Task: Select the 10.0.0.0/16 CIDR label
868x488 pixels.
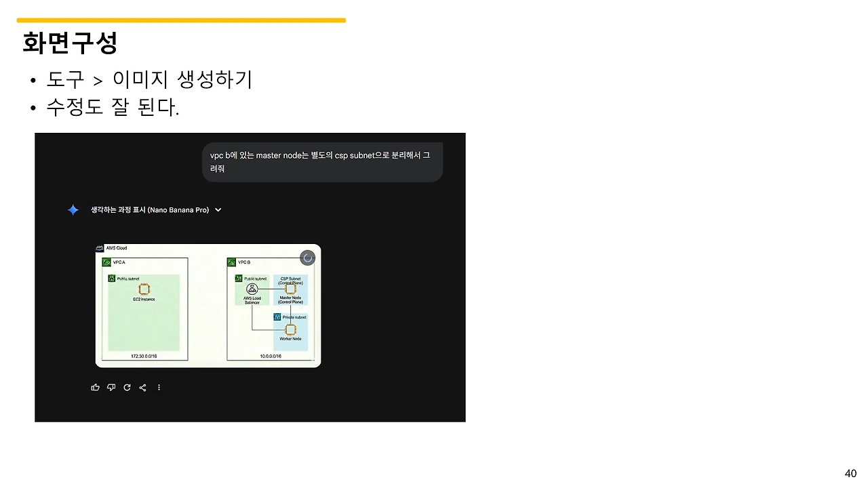Action: (270, 356)
